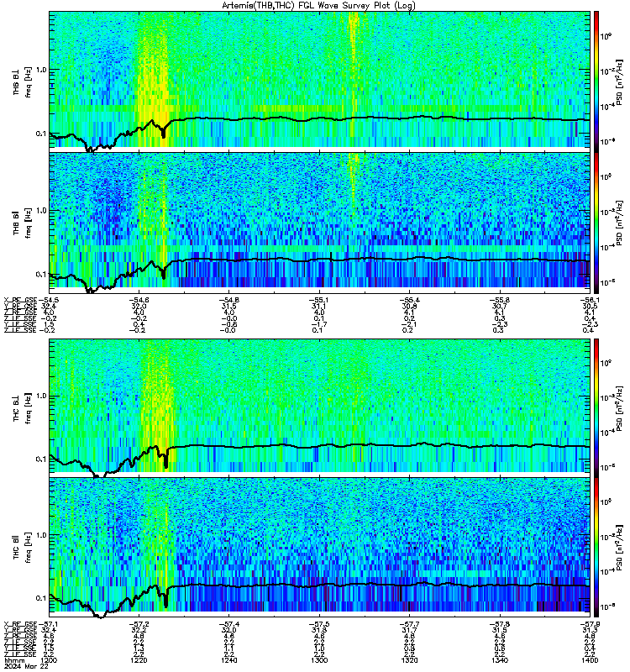The width and height of the screenshot is (630, 672).
Task: Click inside the THC B∥ spectrogram panel
Action: [x=319, y=548]
